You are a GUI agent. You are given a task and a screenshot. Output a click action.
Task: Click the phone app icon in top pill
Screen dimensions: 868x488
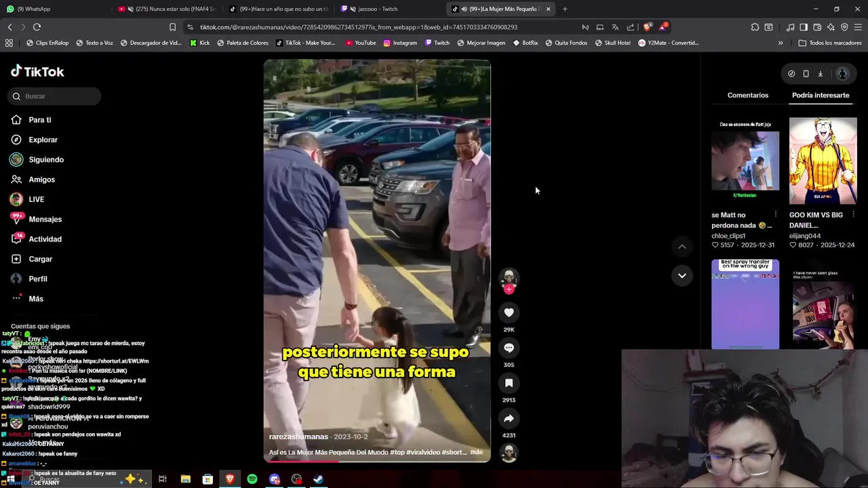coord(806,74)
